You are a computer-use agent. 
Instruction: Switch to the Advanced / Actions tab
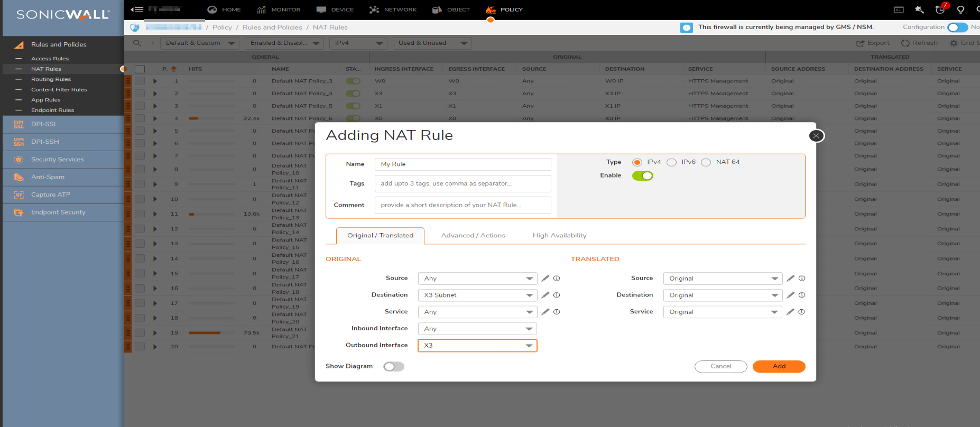click(473, 236)
